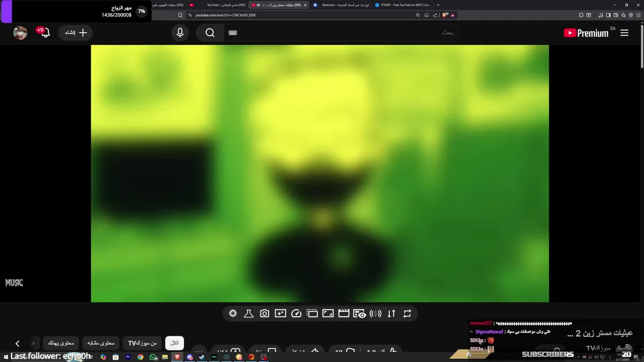Select the محتوى مشابه filter chip
644x362 pixels.
tap(101, 343)
